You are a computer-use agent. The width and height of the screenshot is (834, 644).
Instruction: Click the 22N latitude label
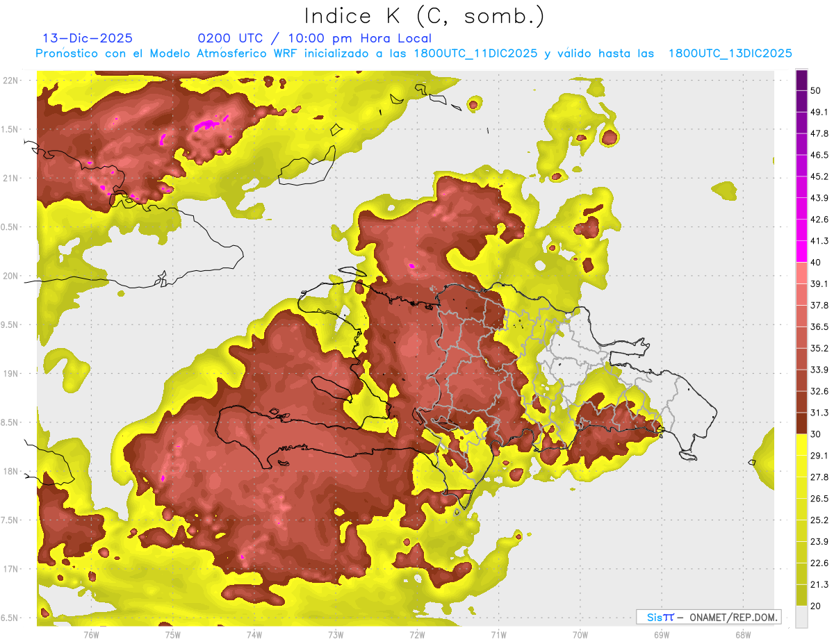(12, 81)
